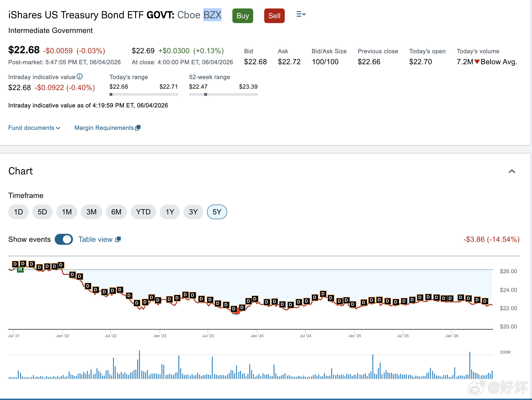
Task: Open the Table view link
Action: tap(95, 239)
